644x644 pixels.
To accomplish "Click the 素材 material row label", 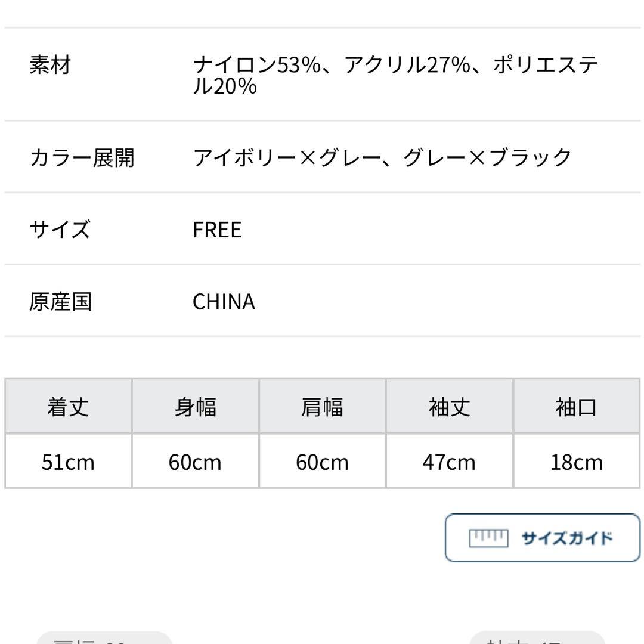I will (x=50, y=64).
